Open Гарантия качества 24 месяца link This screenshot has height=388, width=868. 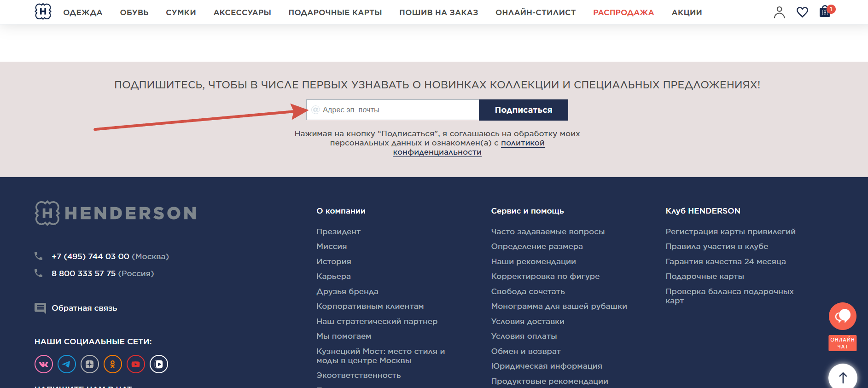[x=726, y=261]
